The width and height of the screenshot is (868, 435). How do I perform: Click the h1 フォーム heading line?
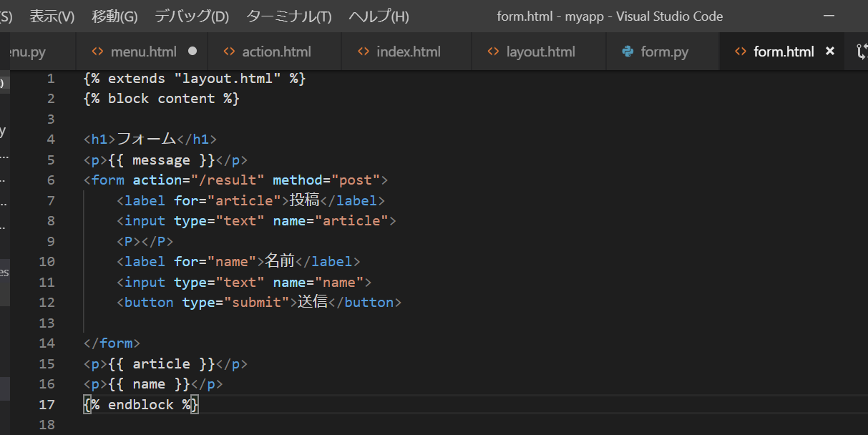coord(150,139)
